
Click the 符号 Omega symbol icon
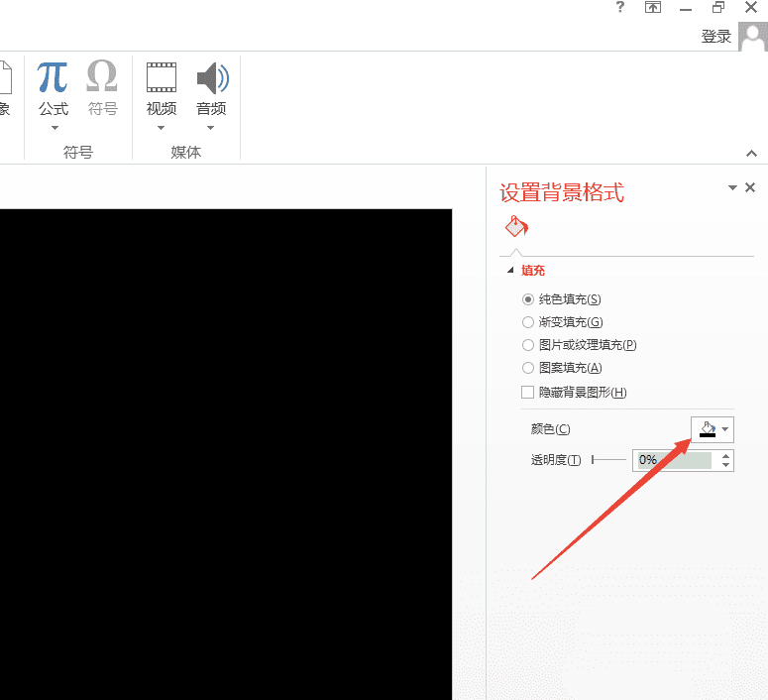point(102,76)
